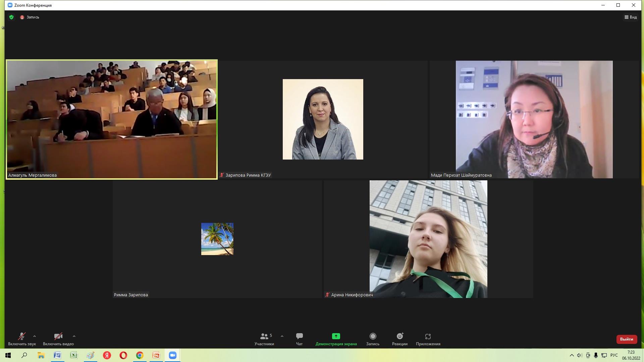Viewport: 644px width, 362px height.
Task: Start screen sharing with Демонстрация экрана
Action: (x=336, y=339)
